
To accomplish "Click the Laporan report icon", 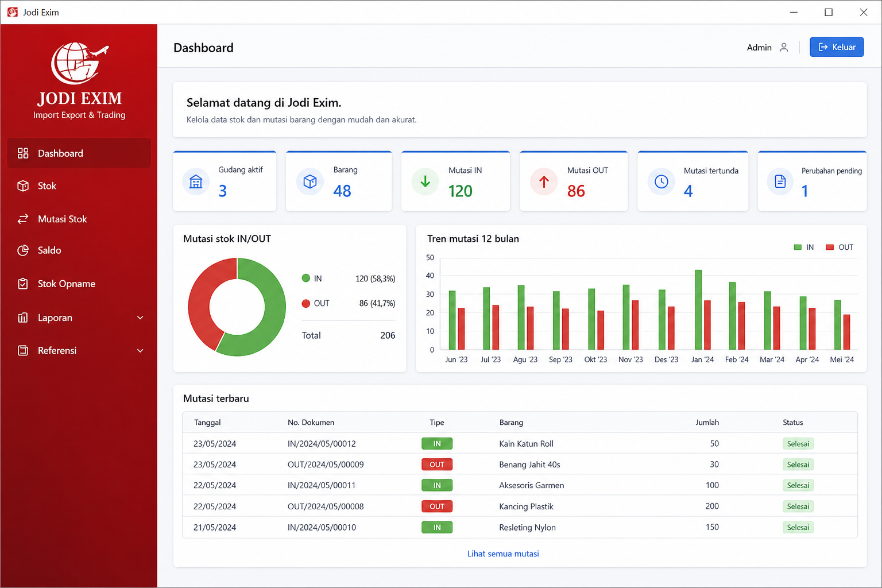I will pyautogui.click(x=23, y=318).
